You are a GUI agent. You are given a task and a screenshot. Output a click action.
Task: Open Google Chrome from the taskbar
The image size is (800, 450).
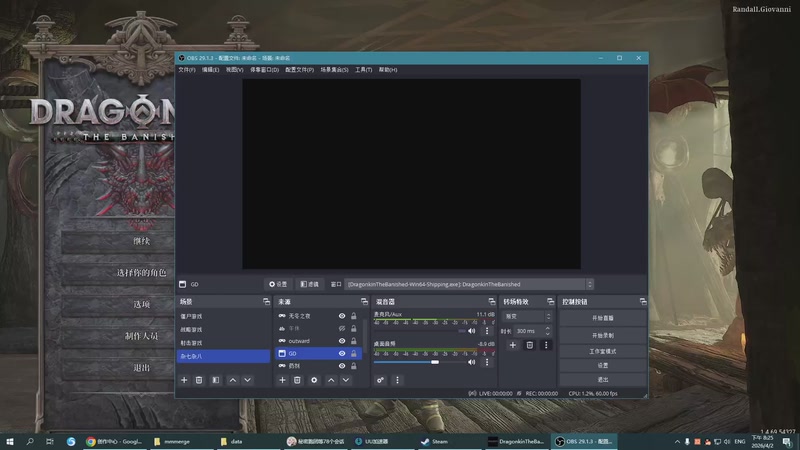click(x=114, y=441)
